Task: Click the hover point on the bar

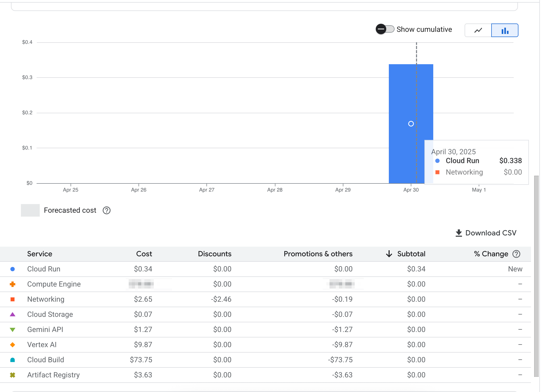Action: (411, 124)
